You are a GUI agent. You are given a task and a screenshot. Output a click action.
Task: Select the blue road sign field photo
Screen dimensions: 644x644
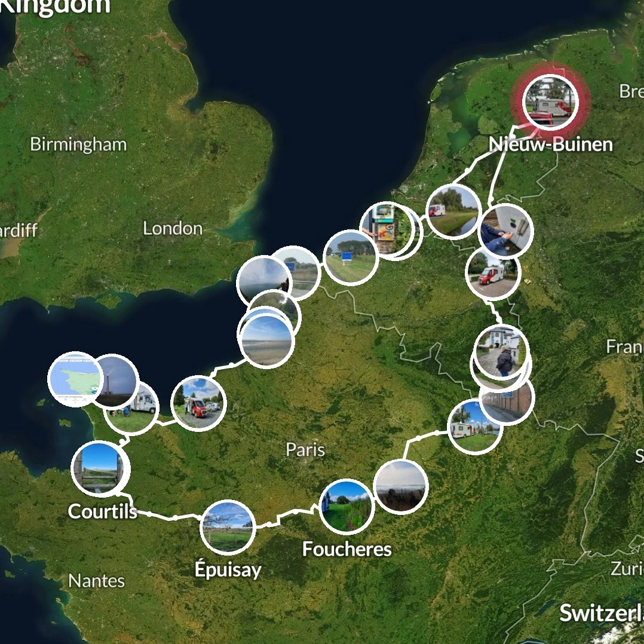click(351, 257)
